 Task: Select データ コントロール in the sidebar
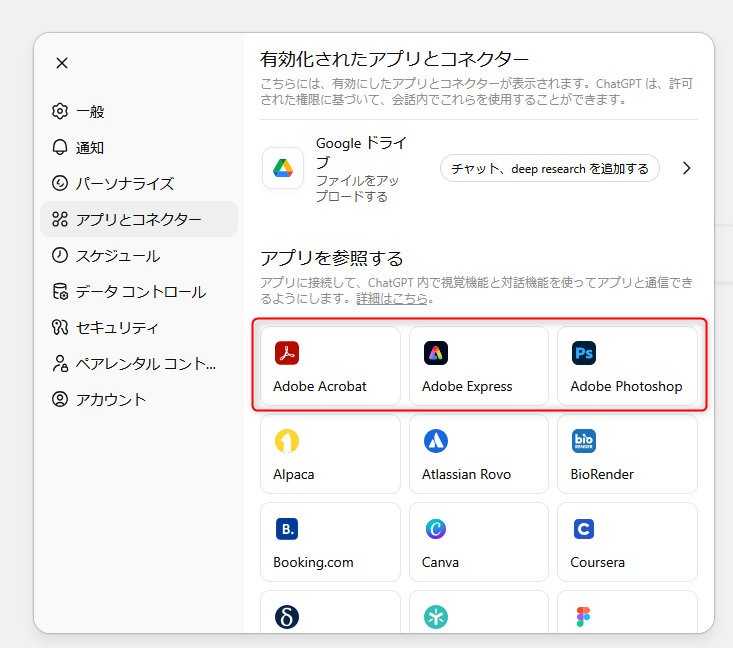click(140, 291)
